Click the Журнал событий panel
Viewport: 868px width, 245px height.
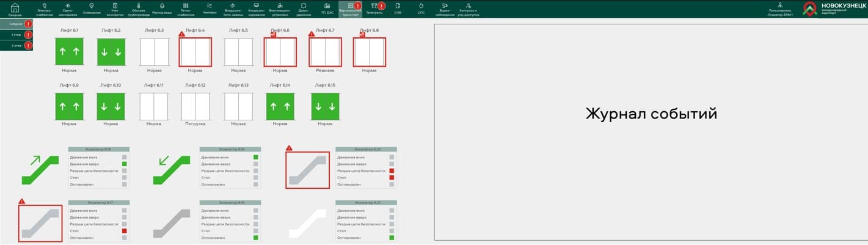(650, 132)
